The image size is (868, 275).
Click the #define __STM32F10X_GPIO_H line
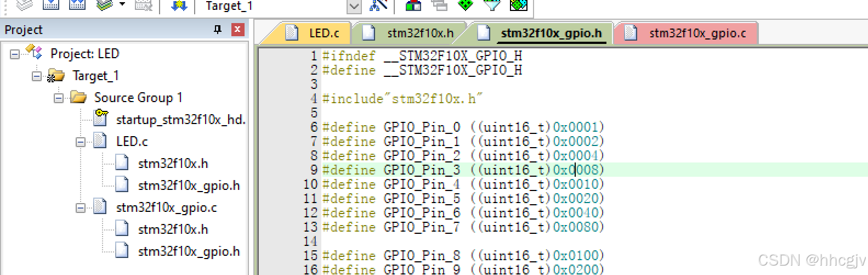coord(422,70)
